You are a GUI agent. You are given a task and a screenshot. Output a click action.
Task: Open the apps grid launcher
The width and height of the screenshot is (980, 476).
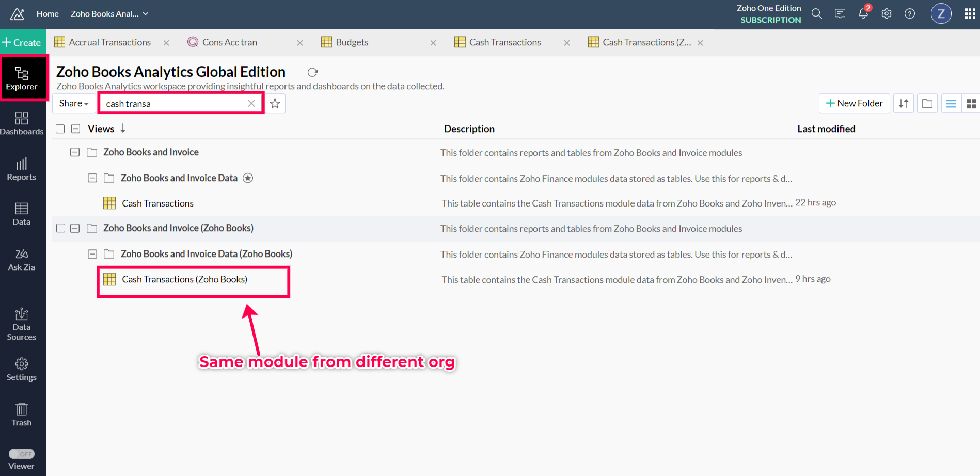click(x=970, y=14)
